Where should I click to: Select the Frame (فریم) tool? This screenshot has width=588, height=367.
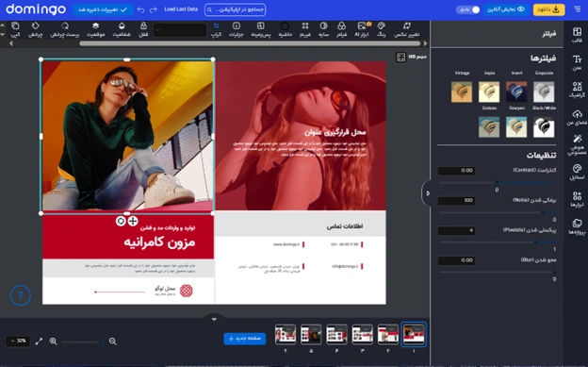pyautogui.click(x=305, y=25)
